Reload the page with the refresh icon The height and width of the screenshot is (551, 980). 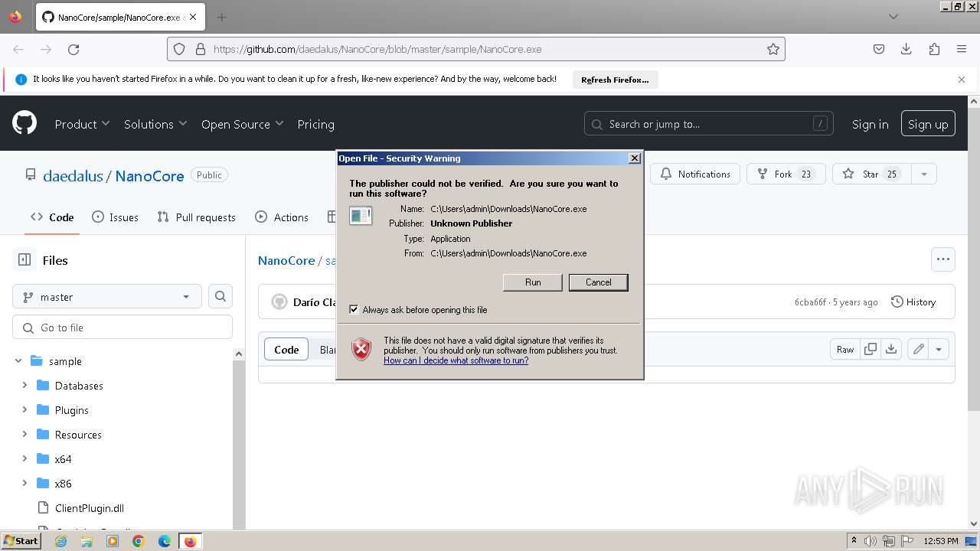click(x=73, y=49)
